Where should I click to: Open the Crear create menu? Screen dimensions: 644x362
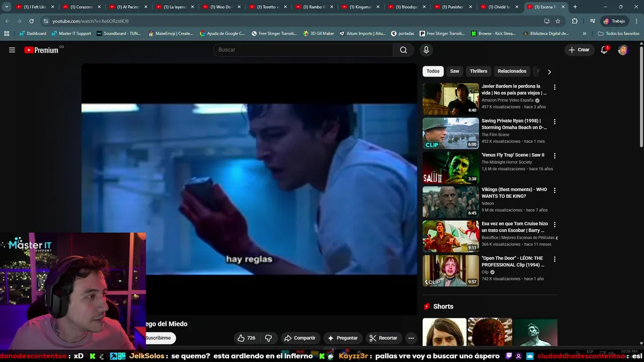coord(579,50)
